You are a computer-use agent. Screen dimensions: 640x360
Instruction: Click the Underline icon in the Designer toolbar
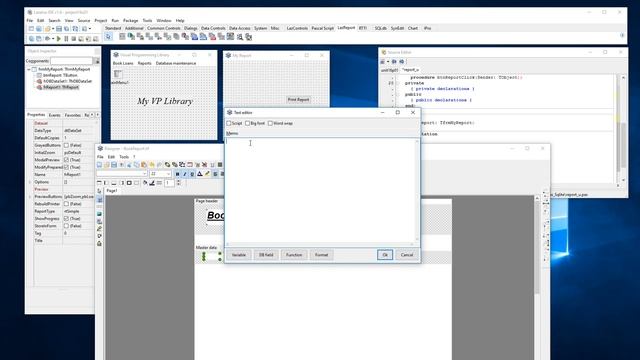click(192, 174)
